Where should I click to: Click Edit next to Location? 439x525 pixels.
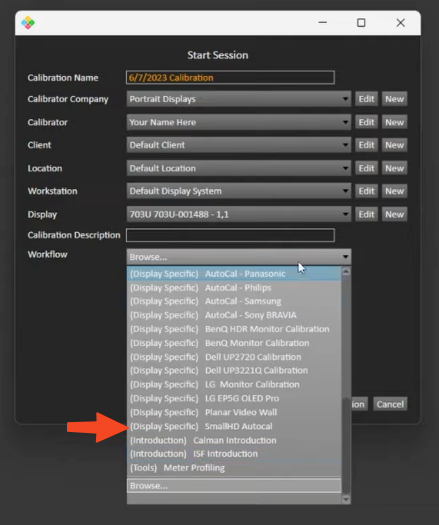[366, 168]
